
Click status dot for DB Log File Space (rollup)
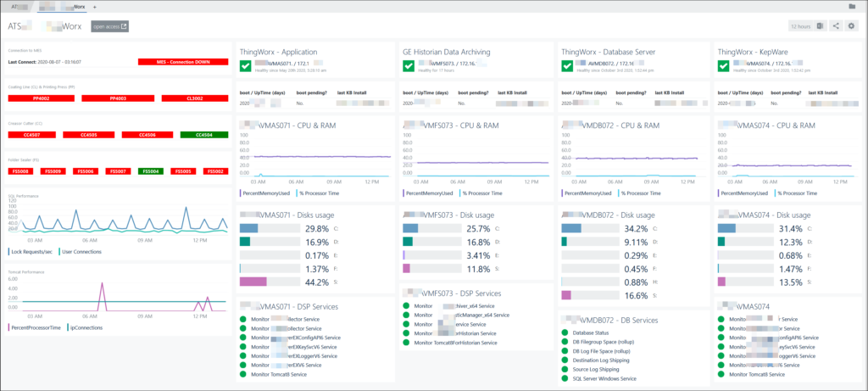pos(565,351)
